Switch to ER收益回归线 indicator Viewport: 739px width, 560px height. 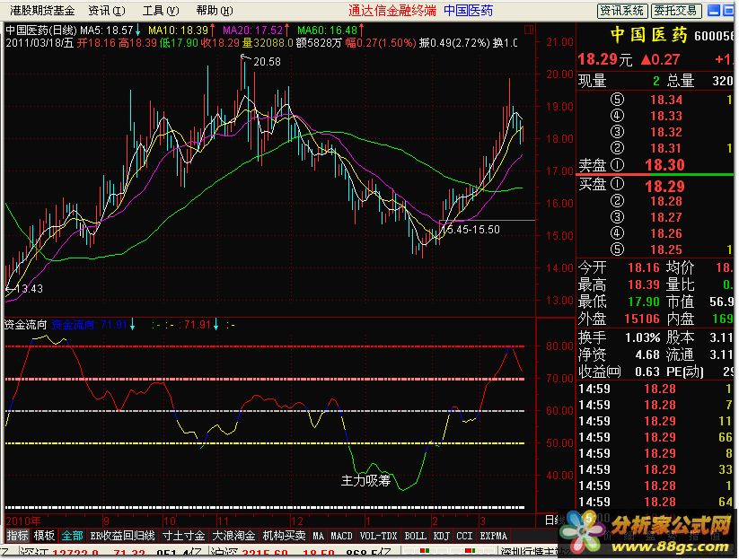tap(122, 536)
